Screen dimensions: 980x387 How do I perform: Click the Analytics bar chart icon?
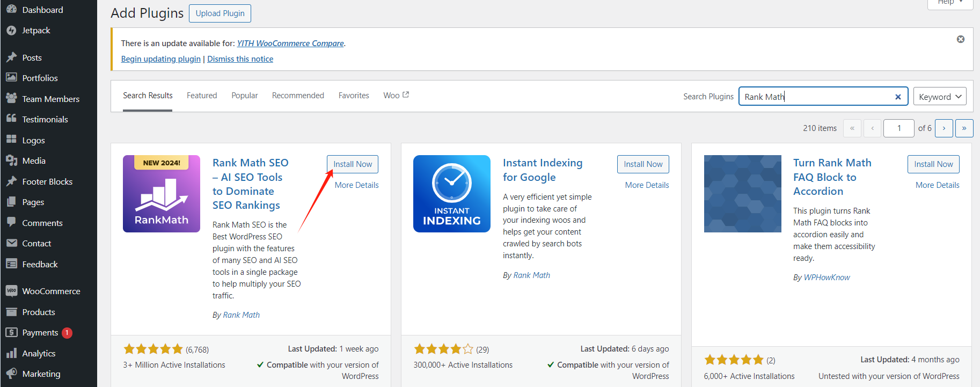(x=11, y=353)
